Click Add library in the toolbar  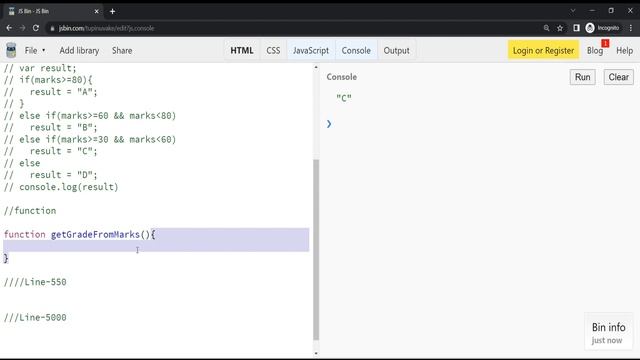click(79, 51)
